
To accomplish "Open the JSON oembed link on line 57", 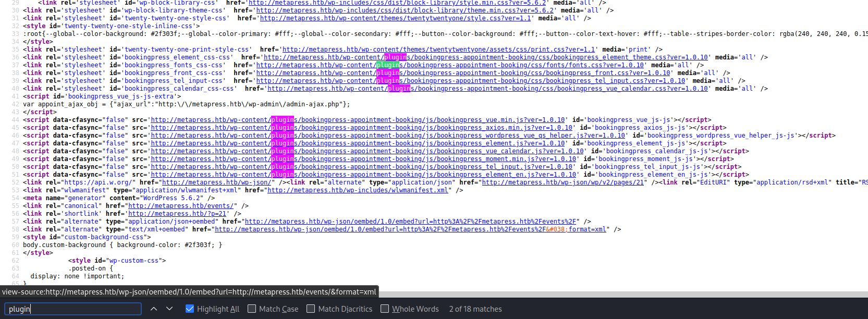I will (x=410, y=222).
